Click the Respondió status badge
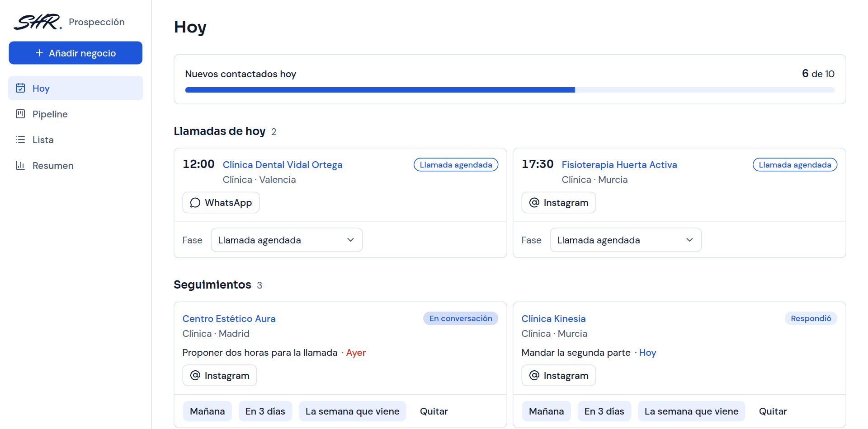The image size is (868, 429). 811,318
